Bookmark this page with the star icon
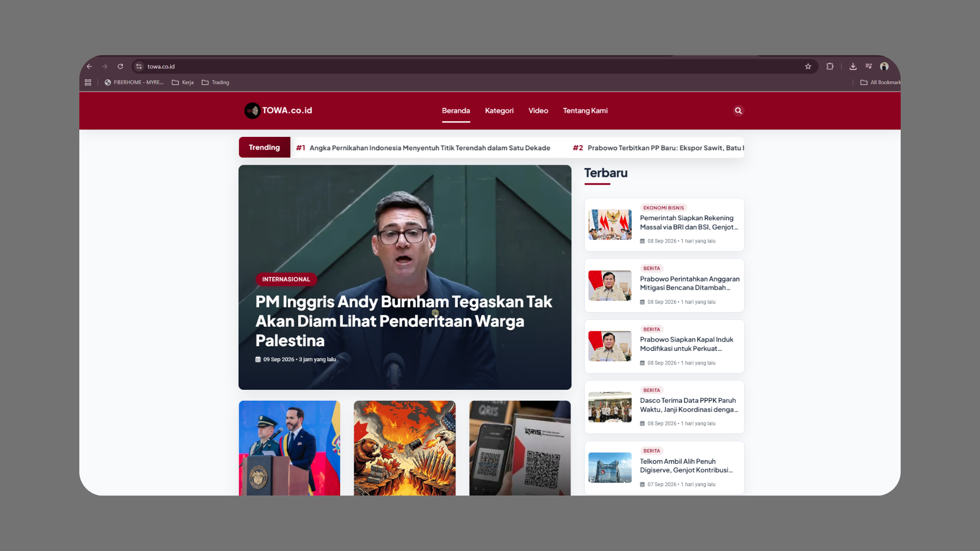 point(808,66)
